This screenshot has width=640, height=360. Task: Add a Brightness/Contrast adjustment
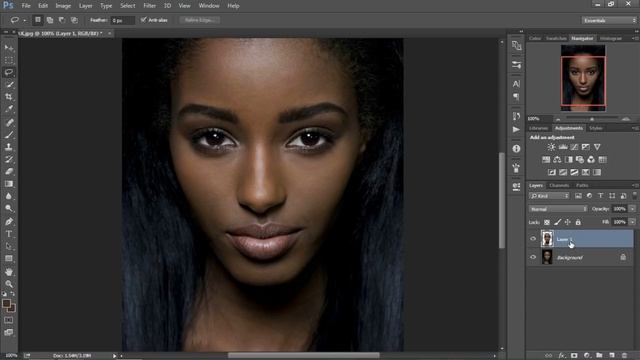tap(551, 147)
